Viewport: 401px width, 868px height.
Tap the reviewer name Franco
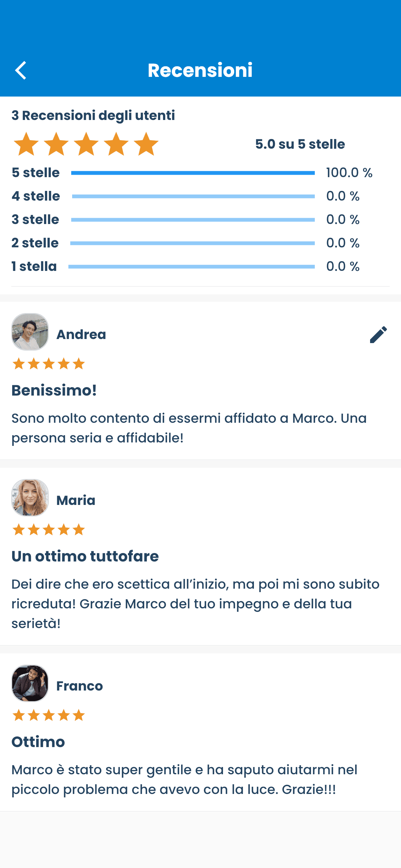[x=79, y=686]
